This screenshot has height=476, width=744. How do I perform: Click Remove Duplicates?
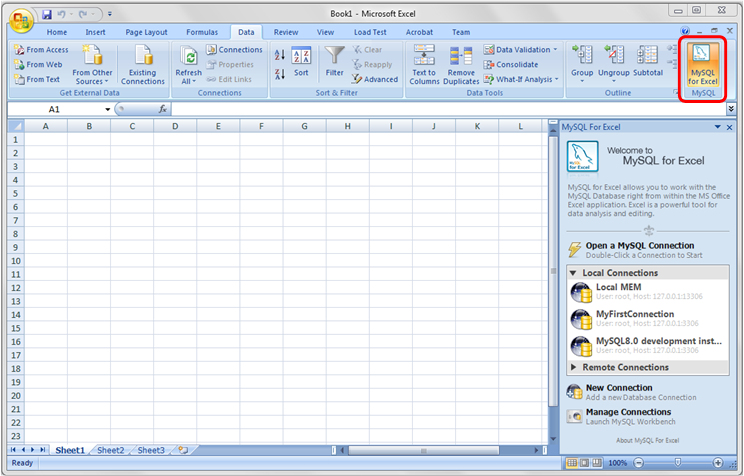(461, 65)
